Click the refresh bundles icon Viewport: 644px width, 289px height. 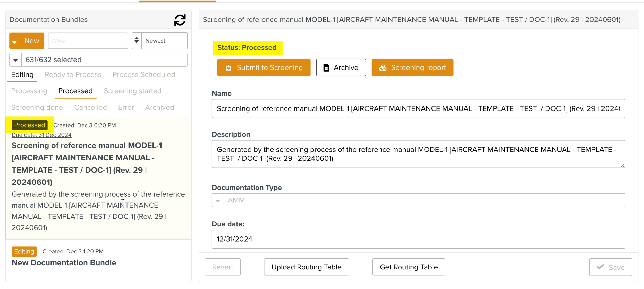pyautogui.click(x=180, y=20)
